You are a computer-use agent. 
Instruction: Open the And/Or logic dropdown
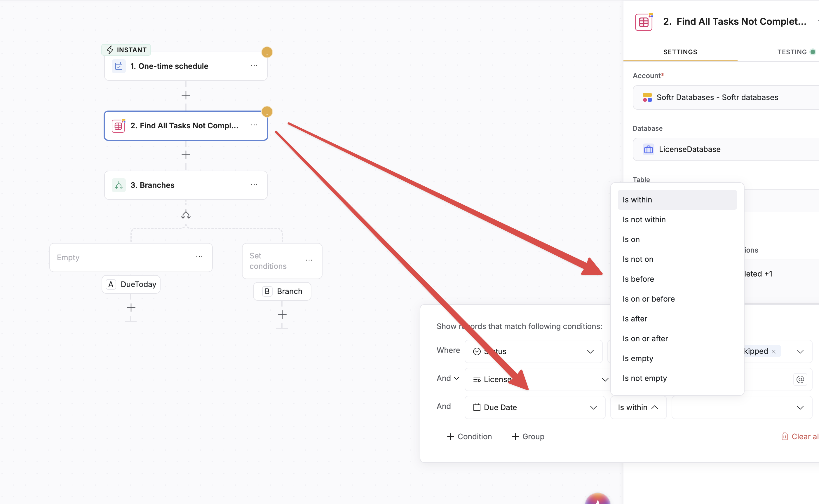tap(448, 378)
